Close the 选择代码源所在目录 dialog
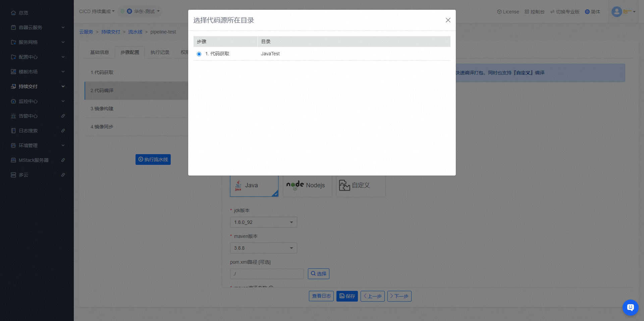The height and width of the screenshot is (321, 644). (448, 20)
